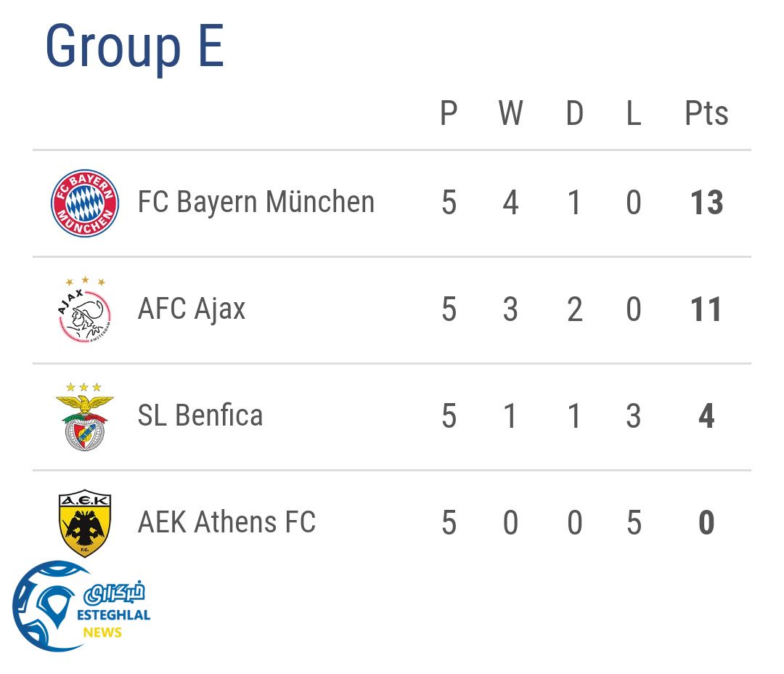Click the Esteghlal News watermark logo
This screenshot has height=674, width=784.
(x=81, y=606)
